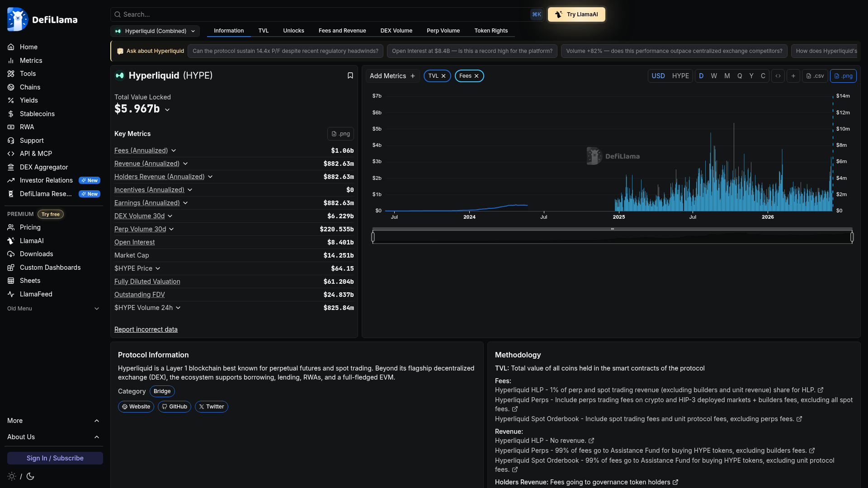The height and width of the screenshot is (488, 868).
Task: Click the plus icon beside embed button
Action: [793, 76]
